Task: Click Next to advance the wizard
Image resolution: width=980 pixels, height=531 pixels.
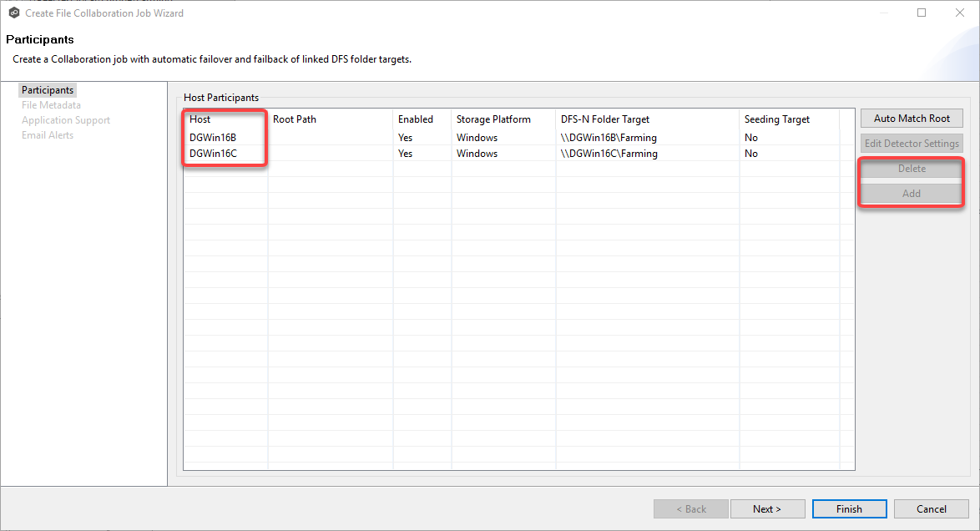Action: click(x=767, y=508)
